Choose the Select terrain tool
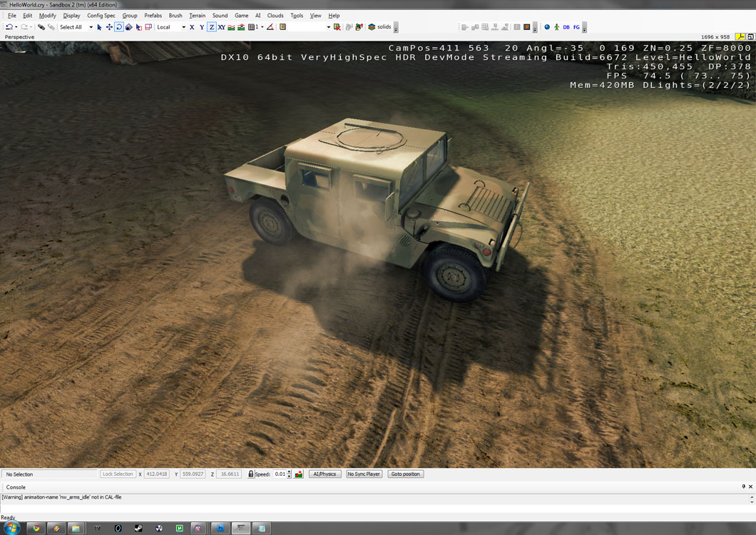756x535 pixels. pos(139,27)
